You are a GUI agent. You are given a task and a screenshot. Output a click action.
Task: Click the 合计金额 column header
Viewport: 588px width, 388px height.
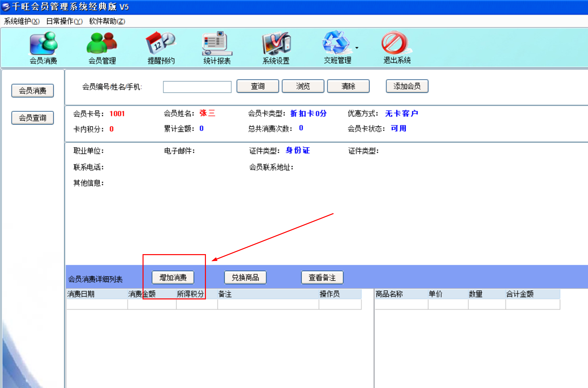click(533, 294)
